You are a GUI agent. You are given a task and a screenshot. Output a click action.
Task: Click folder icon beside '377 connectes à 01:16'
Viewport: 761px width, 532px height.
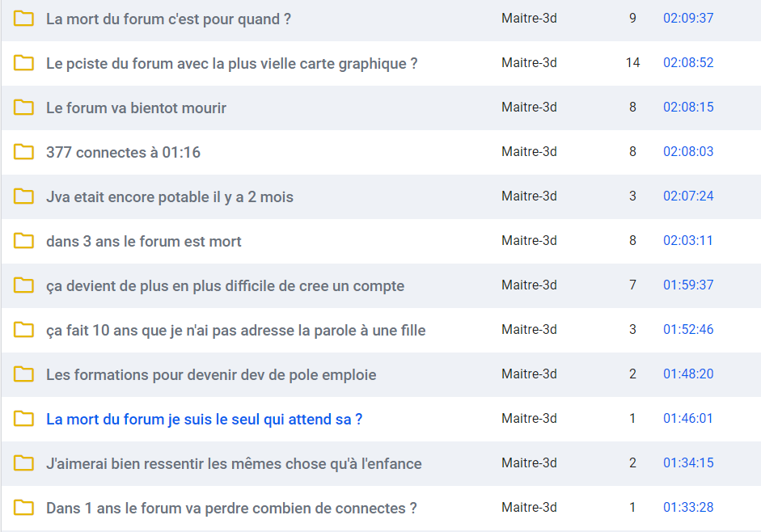(23, 152)
